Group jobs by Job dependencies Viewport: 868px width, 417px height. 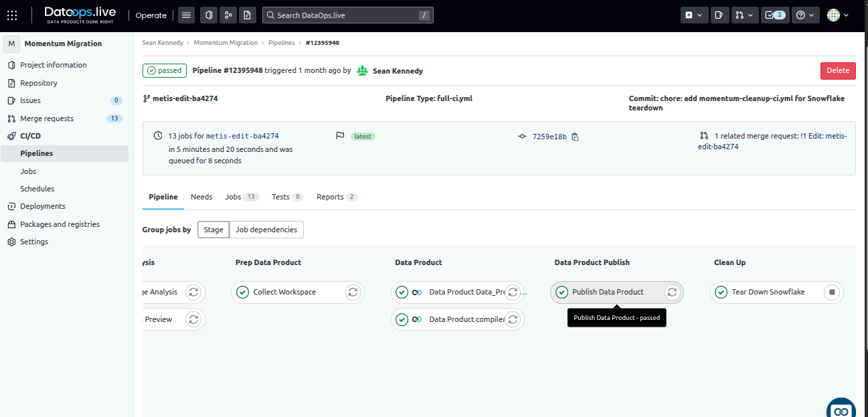266,230
